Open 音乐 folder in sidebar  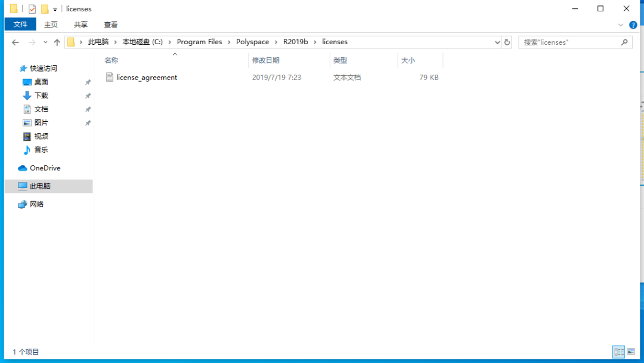(x=41, y=150)
